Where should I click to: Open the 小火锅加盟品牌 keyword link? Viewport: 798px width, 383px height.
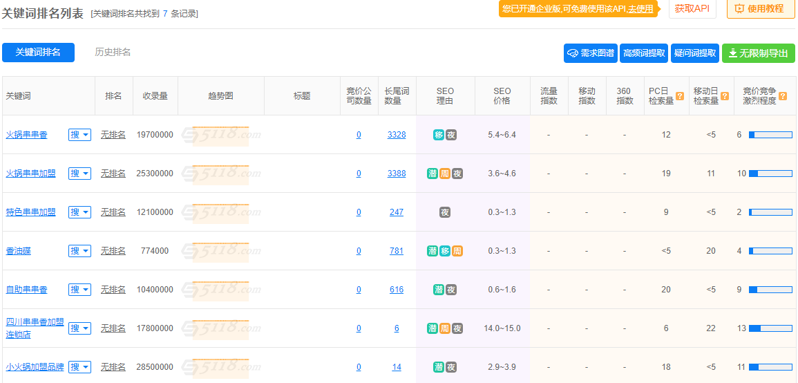35,367
